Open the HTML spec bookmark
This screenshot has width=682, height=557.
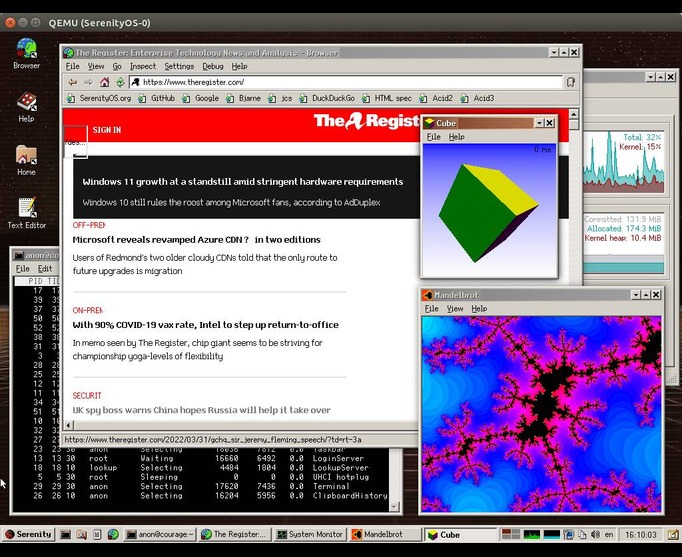(387, 98)
